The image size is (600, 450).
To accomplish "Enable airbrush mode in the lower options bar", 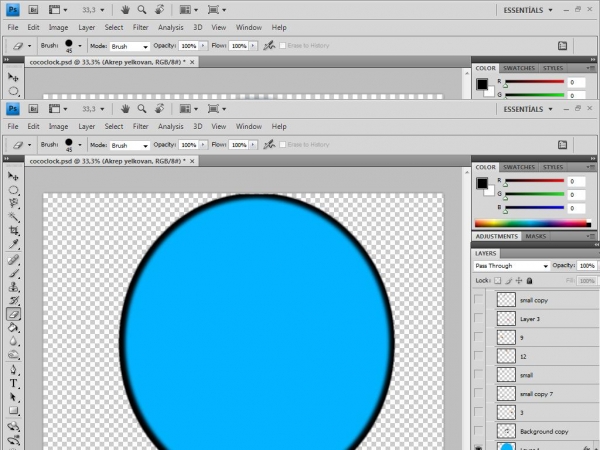I will 269,145.
